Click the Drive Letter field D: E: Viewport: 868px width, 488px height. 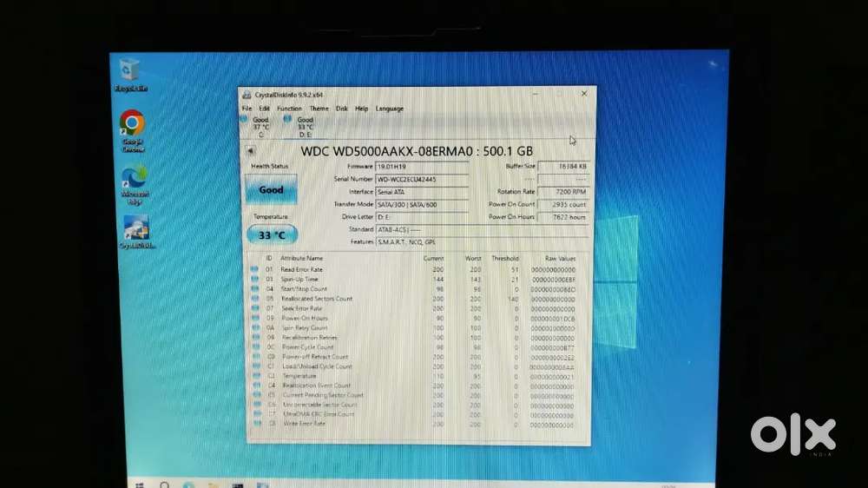pos(422,217)
